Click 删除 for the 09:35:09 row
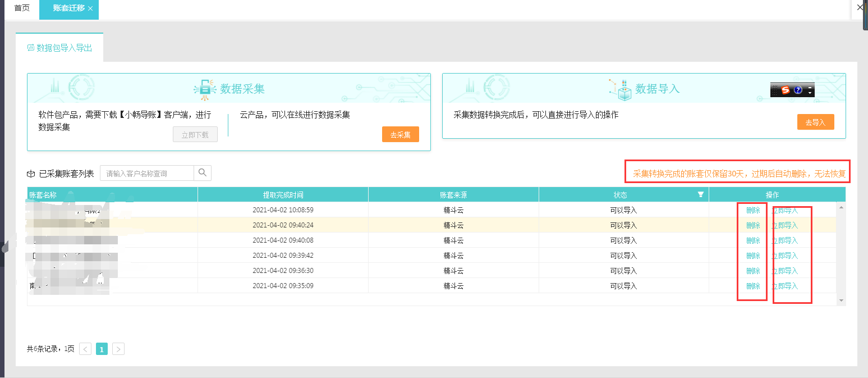This screenshot has height=378, width=868. (753, 286)
